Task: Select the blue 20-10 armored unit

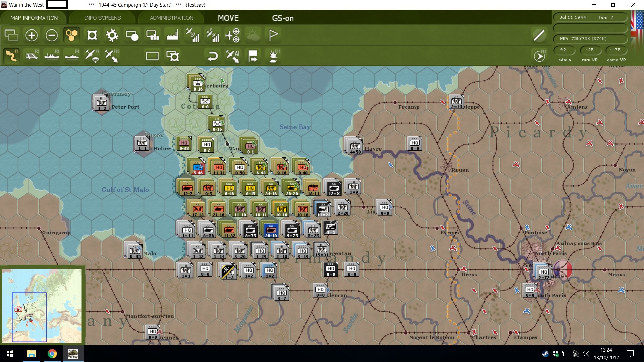Action: coord(271,230)
